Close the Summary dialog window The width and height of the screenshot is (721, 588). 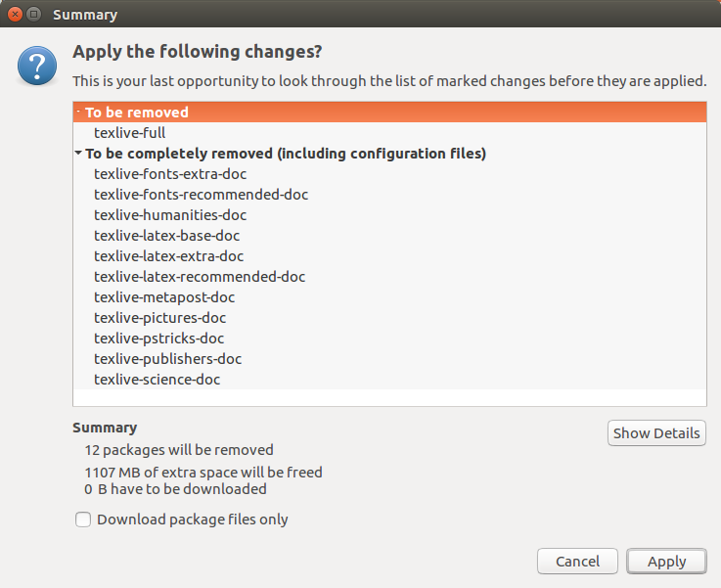coord(15,15)
